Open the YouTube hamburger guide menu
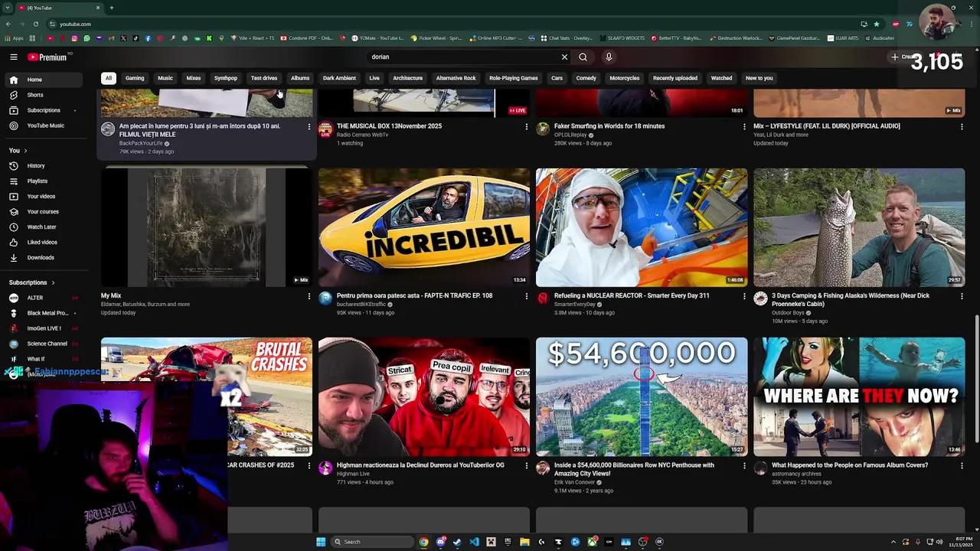The height and width of the screenshot is (551, 980). click(x=14, y=57)
